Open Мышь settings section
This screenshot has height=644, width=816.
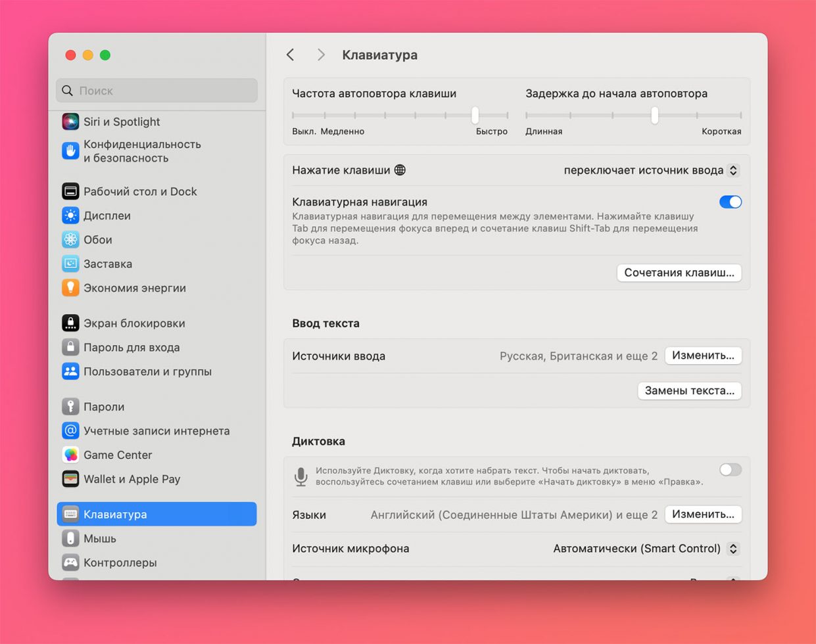[x=156, y=538]
